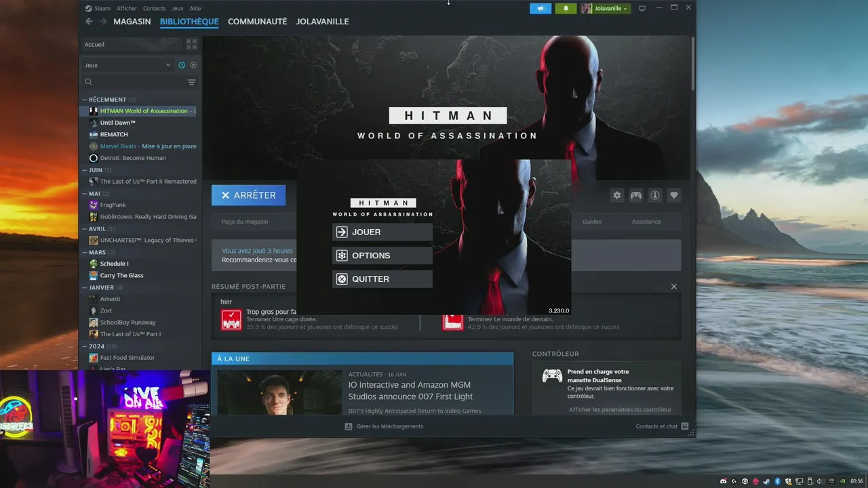868x488 pixels.
Task: Click the Une cage dorée achievement icon
Action: 231,320
